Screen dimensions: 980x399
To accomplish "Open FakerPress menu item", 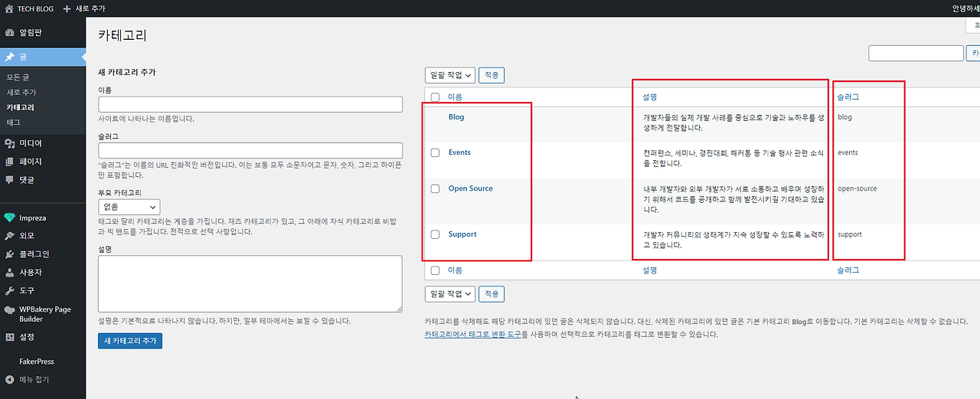I will tap(36, 361).
